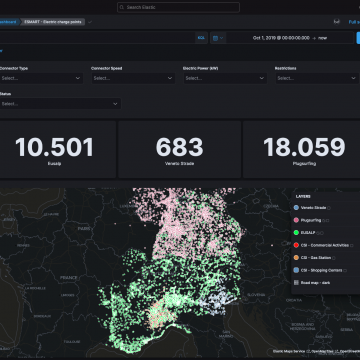Click the start date Oct 1, 2019
Screen dimensions: 360x360
point(281,38)
